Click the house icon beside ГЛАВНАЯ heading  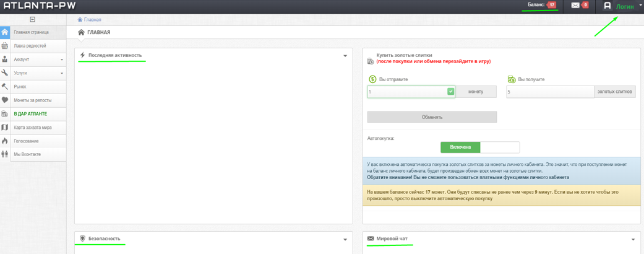click(x=81, y=32)
